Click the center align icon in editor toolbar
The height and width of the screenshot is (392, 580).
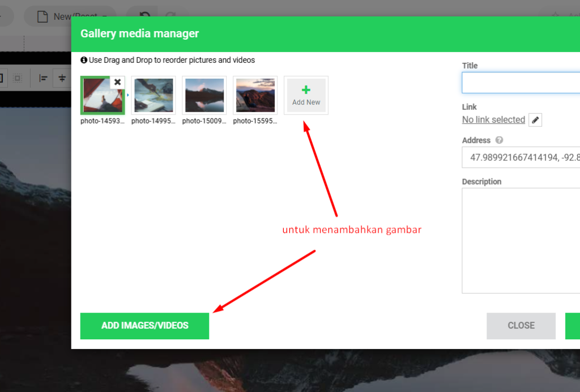[x=62, y=78]
